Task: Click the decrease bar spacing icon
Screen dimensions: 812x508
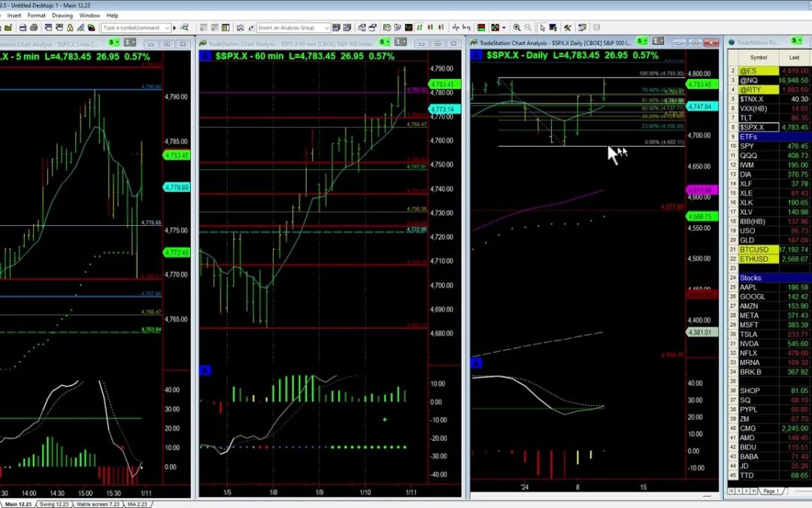Action: pyautogui.click(x=467, y=28)
